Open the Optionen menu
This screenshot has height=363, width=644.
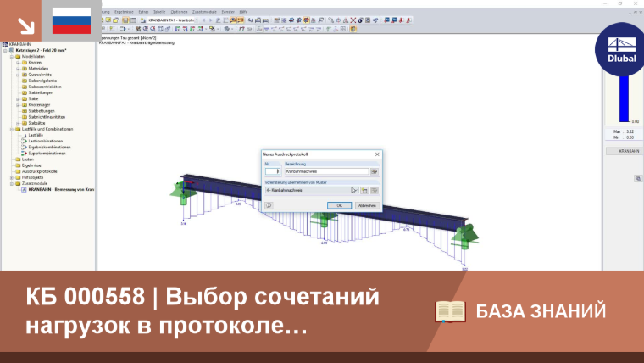179,12
